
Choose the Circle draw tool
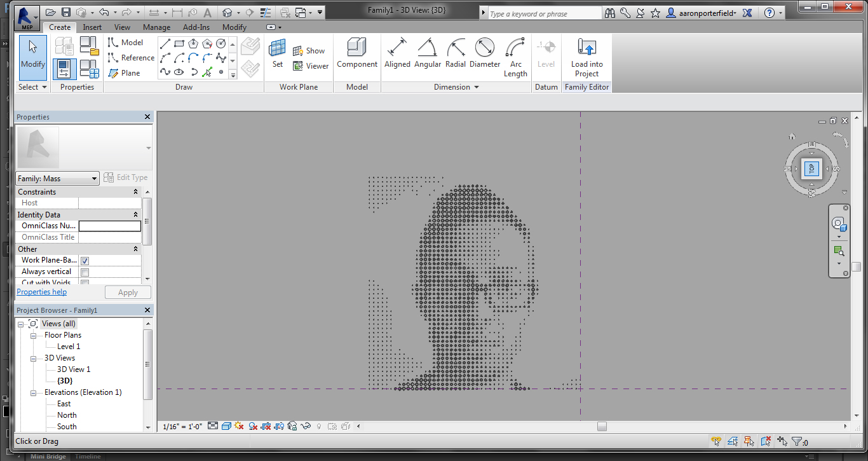click(221, 44)
